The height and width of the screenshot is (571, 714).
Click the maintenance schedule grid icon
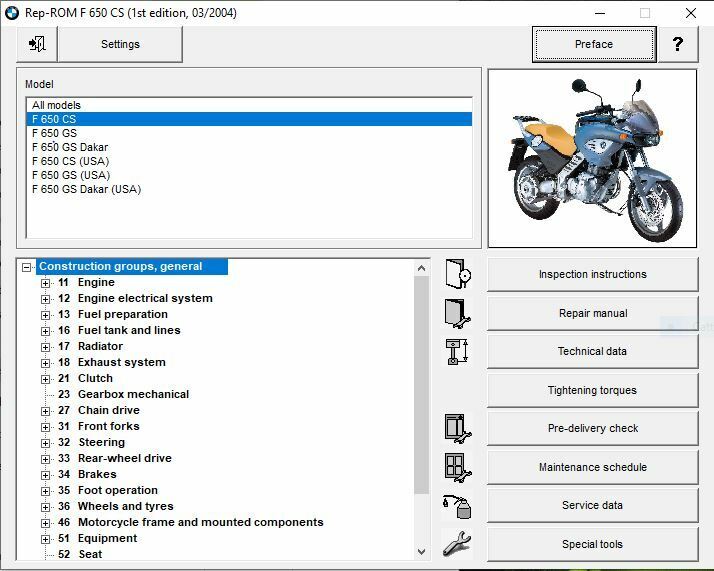[457, 467]
